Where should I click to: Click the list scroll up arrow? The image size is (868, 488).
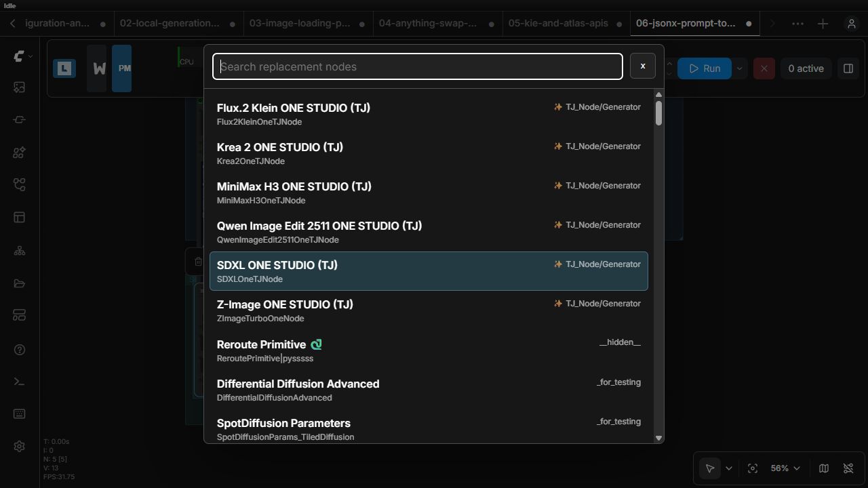pos(658,94)
